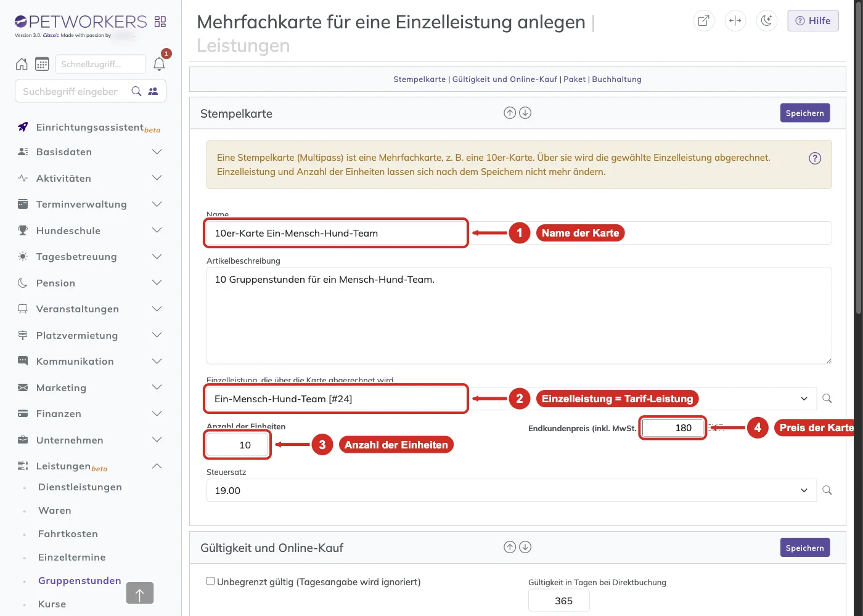Screen dimensions: 863x616
Task: Save the Stempelkarte section
Action: tap(805, 113)
